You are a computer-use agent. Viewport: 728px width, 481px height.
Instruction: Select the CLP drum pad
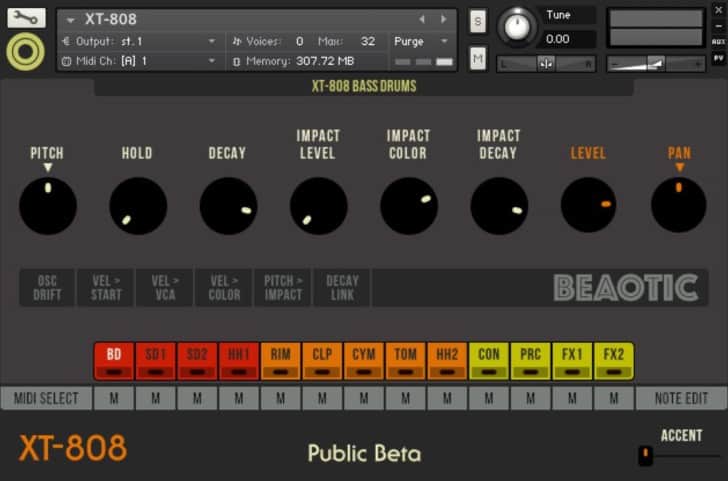coord(322,361)
